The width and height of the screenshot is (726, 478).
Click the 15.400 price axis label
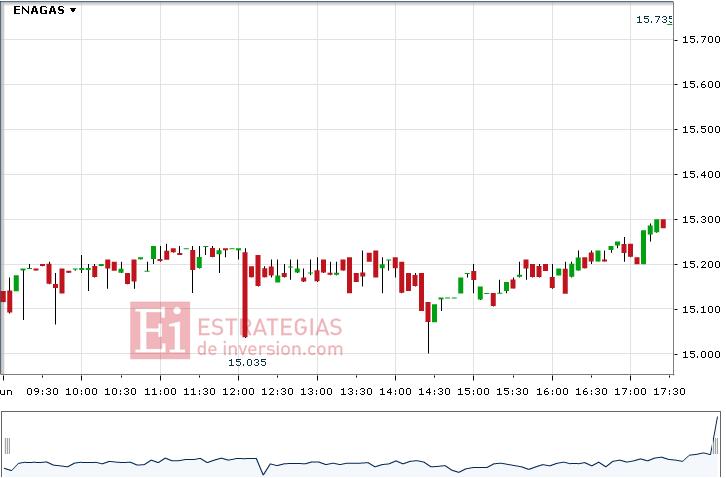pyautogui.click(x=701, y=175)
